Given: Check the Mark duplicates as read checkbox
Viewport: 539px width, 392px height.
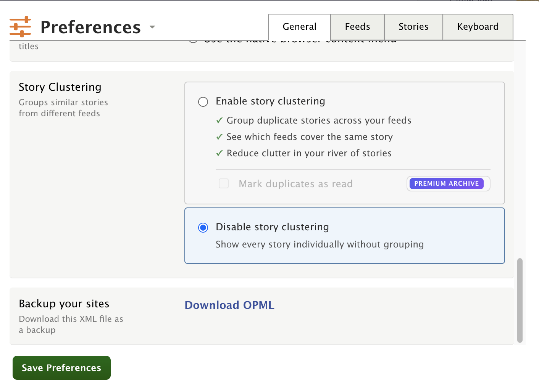Looking at the screenshot, I should (224, 184).
